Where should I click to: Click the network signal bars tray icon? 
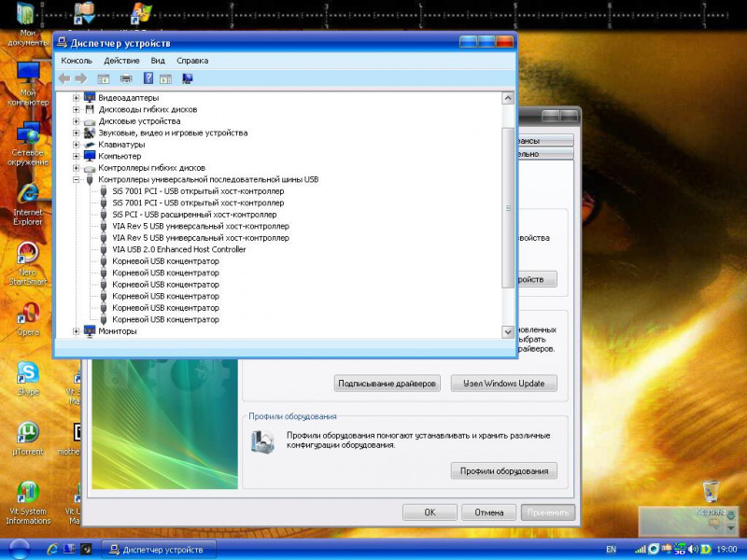coord(641,549)
